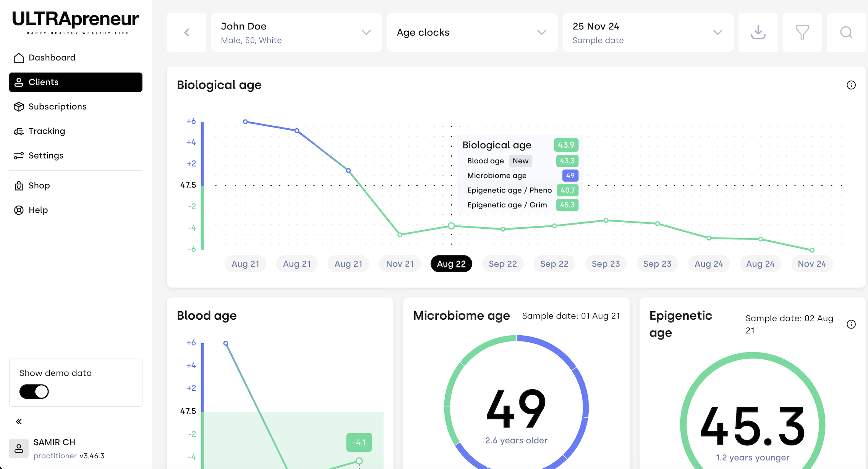Open Shop menu item
This screenshot has width=868, height=469.
pos(76,186)
